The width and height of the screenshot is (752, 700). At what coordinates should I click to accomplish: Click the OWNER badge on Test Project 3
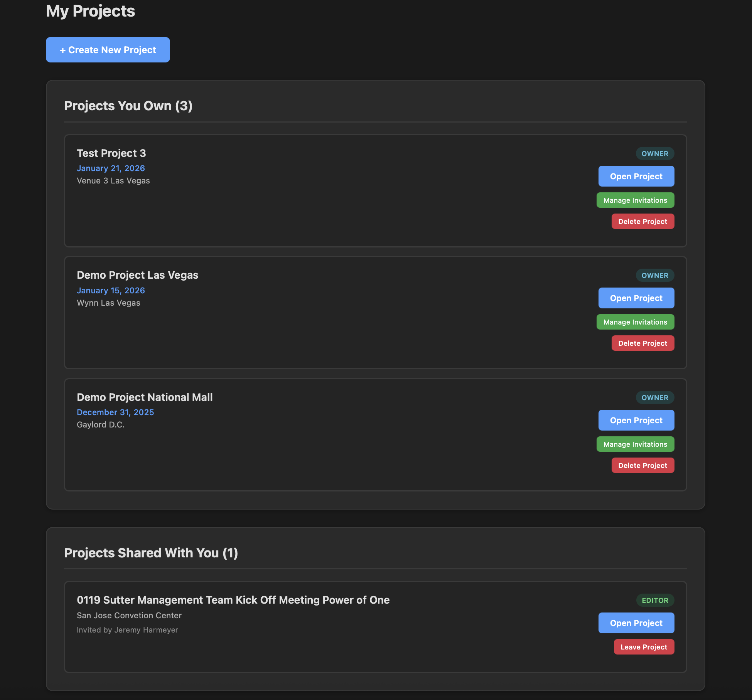[x=655, y=153]
